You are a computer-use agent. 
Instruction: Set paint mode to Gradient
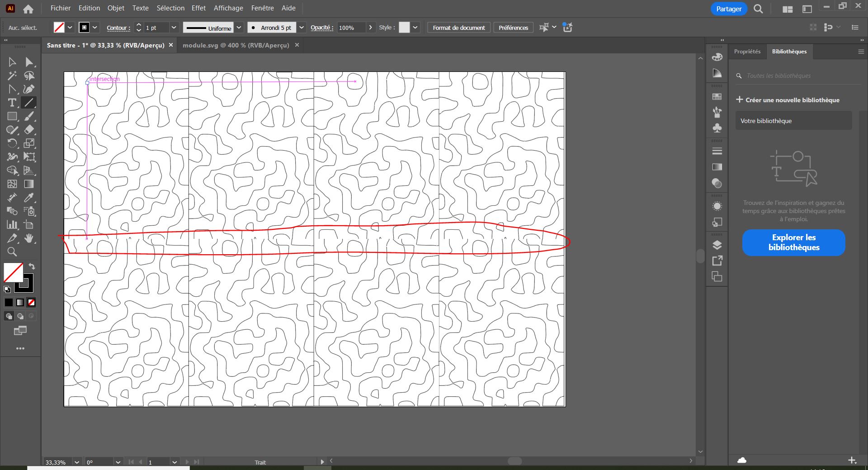20,302
